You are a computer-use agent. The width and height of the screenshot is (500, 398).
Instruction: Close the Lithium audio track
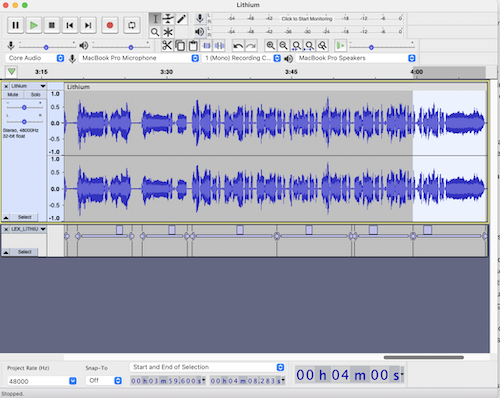[x=6, y=86]
